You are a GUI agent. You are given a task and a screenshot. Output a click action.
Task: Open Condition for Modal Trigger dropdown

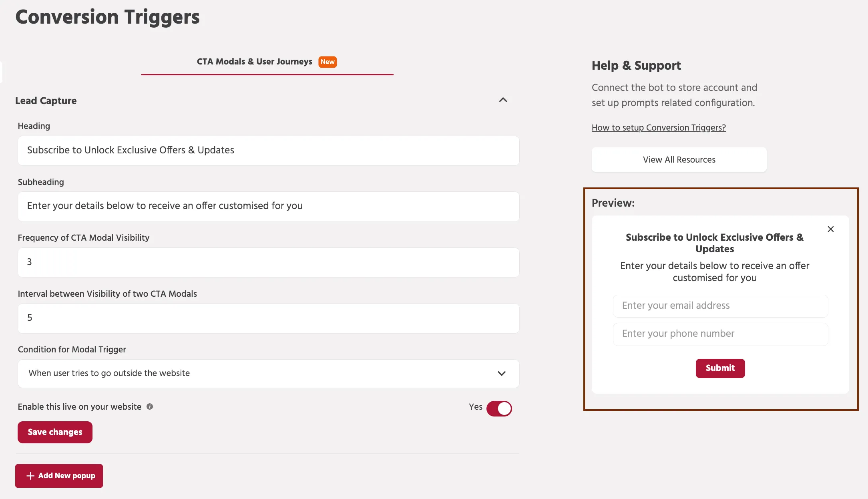[260, 373]
